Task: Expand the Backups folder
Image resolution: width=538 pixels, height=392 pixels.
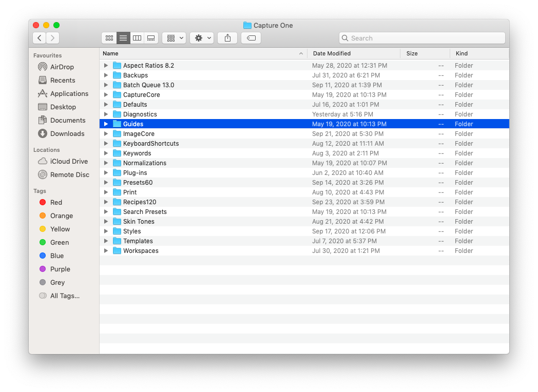Action: tap(106, 75)
